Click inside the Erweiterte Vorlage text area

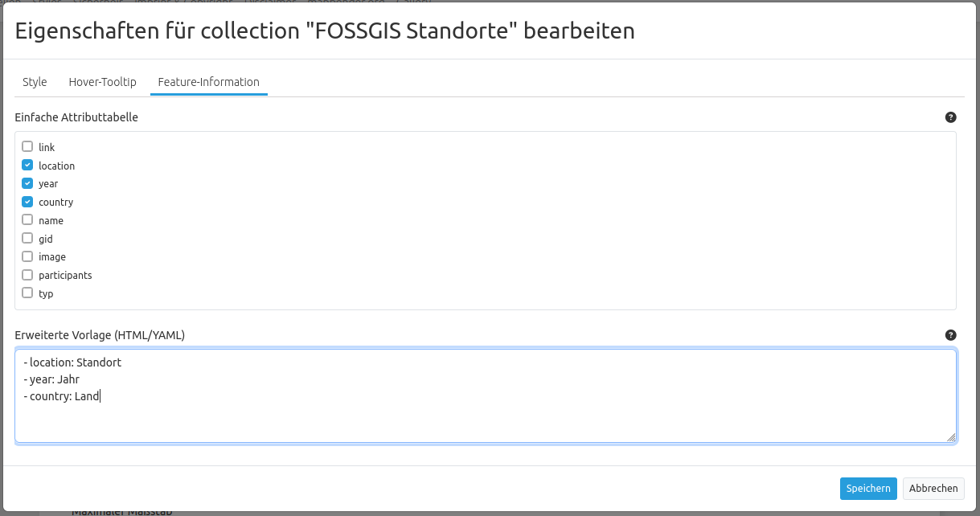486,395
